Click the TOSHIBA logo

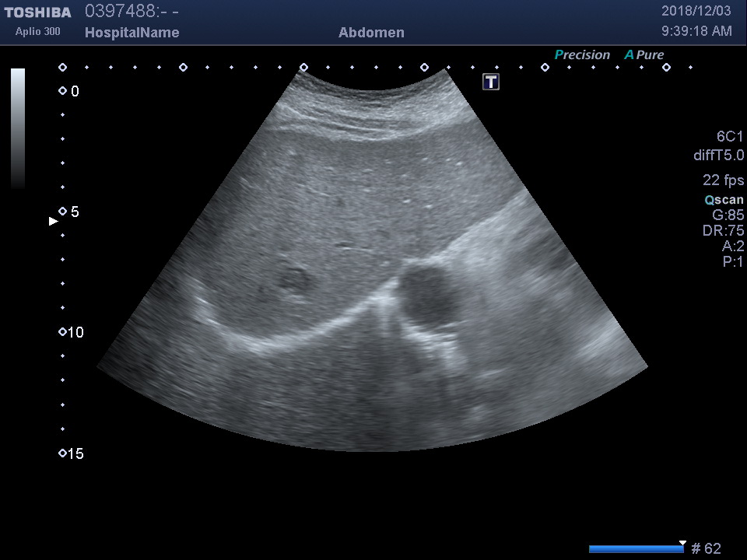(37, 12)
